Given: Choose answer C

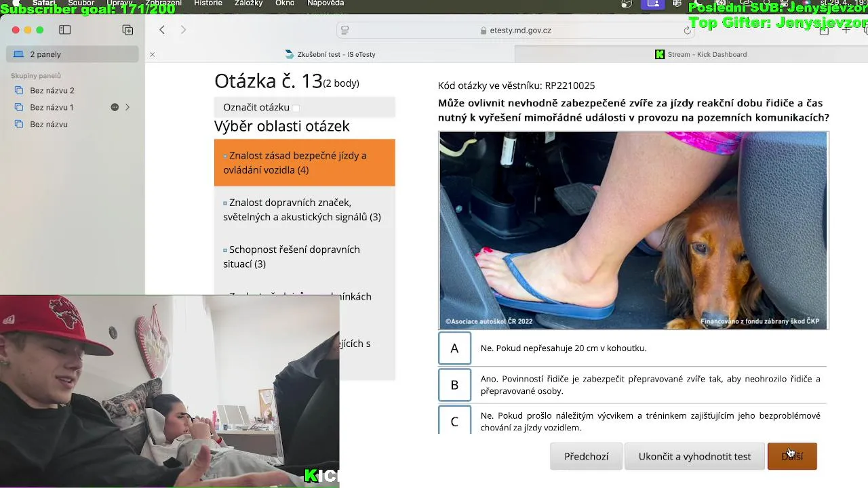Looking at the screenshot, I should (x=454, y=420).
